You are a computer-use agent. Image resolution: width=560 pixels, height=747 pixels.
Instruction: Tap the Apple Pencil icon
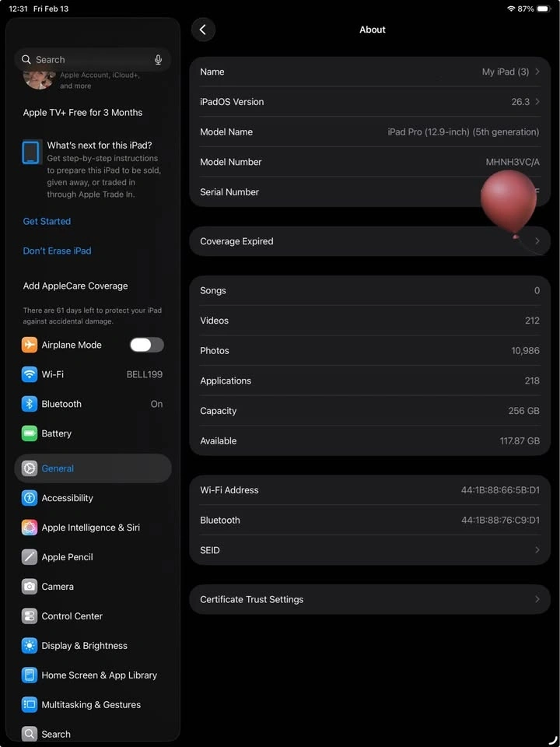(x=30, y=557)
